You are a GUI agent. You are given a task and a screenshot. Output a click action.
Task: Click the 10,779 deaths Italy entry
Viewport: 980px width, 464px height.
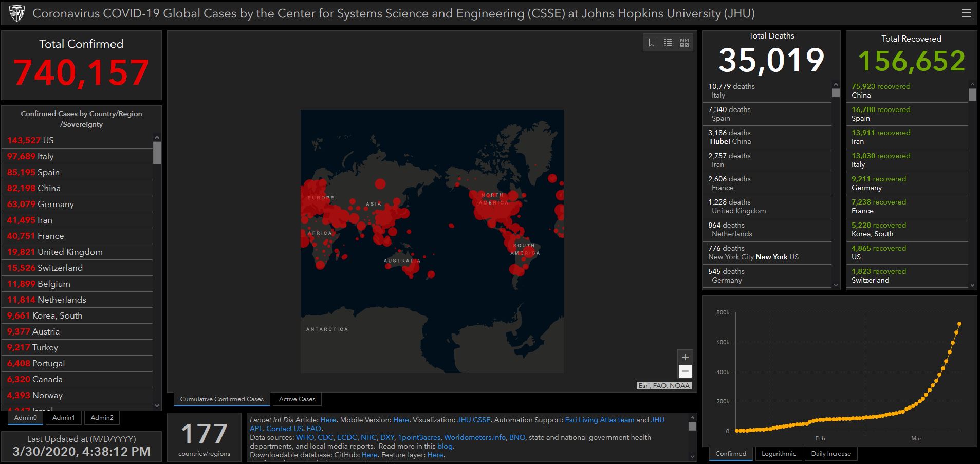pyautogui.click(x=767, y=91)
